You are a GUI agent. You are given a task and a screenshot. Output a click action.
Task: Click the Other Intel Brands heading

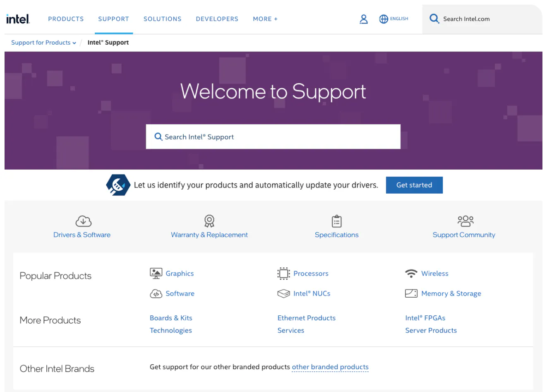click(x=57, y=368)
